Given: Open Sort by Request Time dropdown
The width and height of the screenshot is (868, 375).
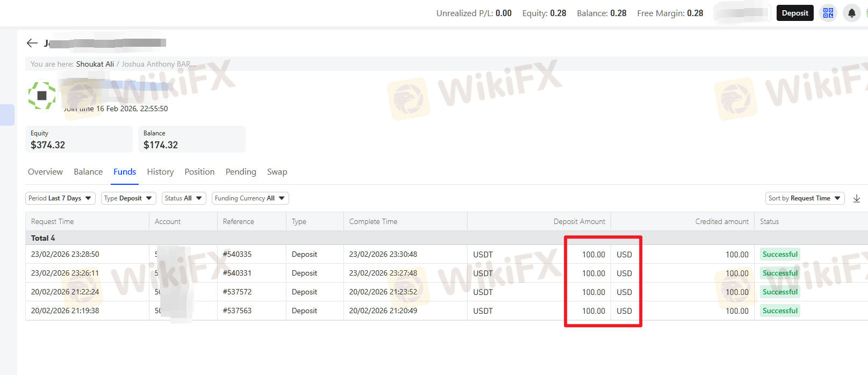Looking at the screenshot, I should tap(805, 198).
